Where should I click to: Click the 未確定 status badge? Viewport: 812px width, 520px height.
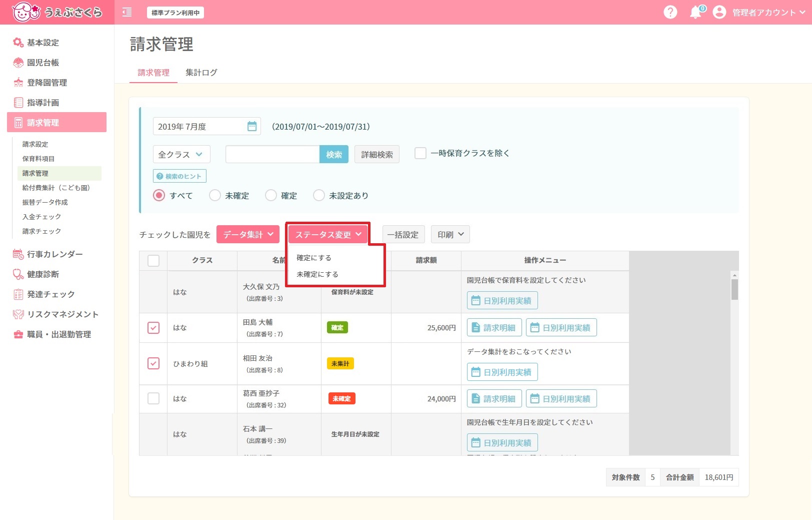[341, 399]
